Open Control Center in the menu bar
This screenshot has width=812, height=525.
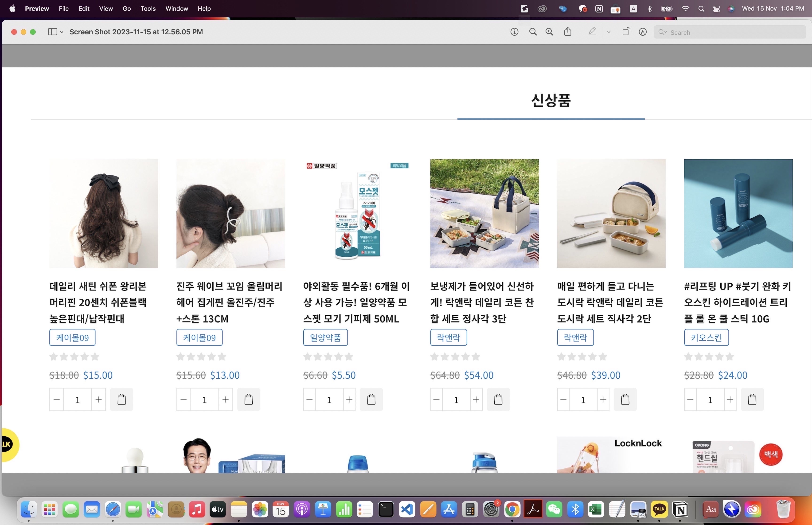tap(716, 8)
